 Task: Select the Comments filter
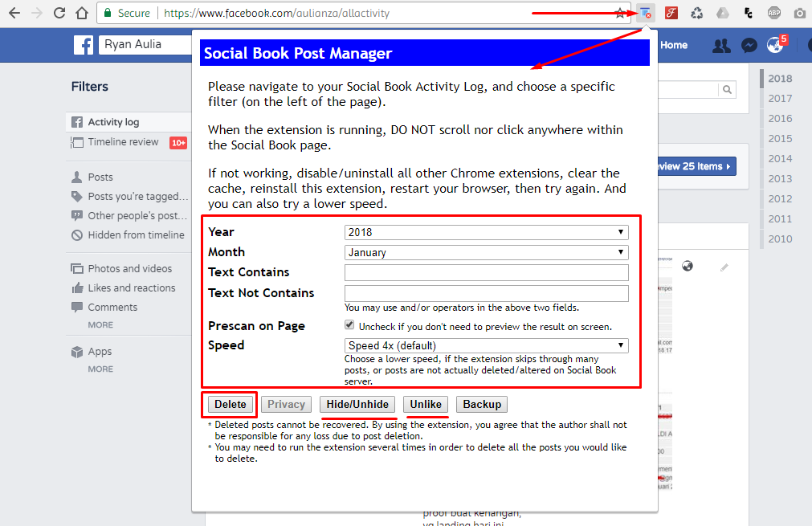pos(112,307)
